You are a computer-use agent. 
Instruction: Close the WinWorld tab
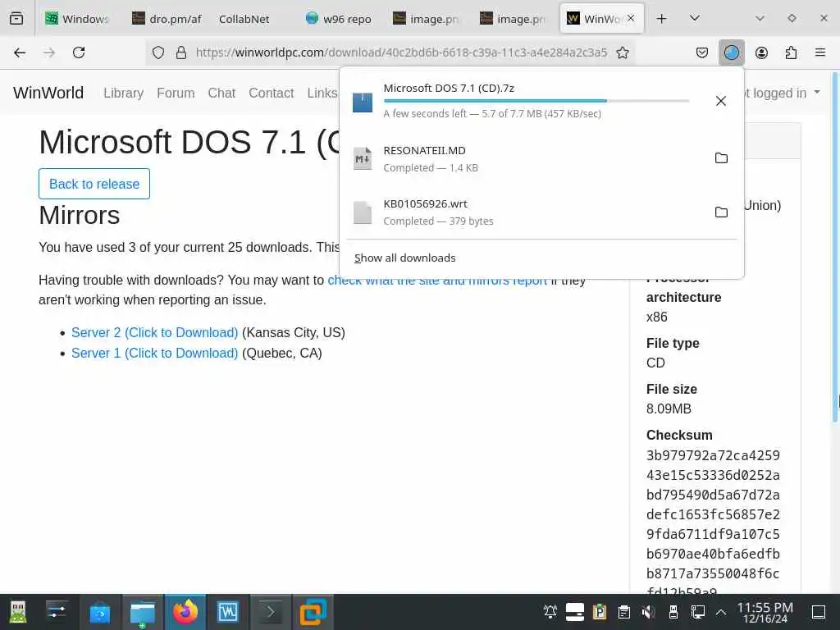click(x=631, y=18)
